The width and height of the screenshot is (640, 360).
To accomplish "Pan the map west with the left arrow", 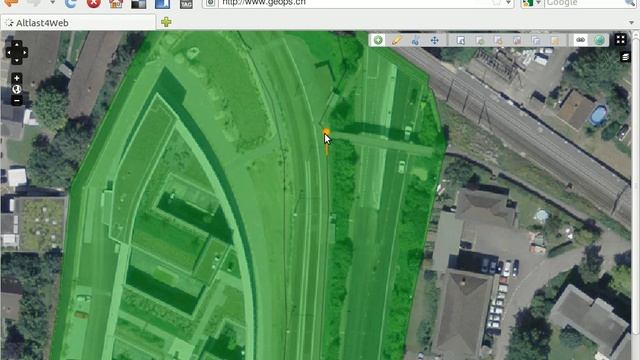I will click(9, 52).
